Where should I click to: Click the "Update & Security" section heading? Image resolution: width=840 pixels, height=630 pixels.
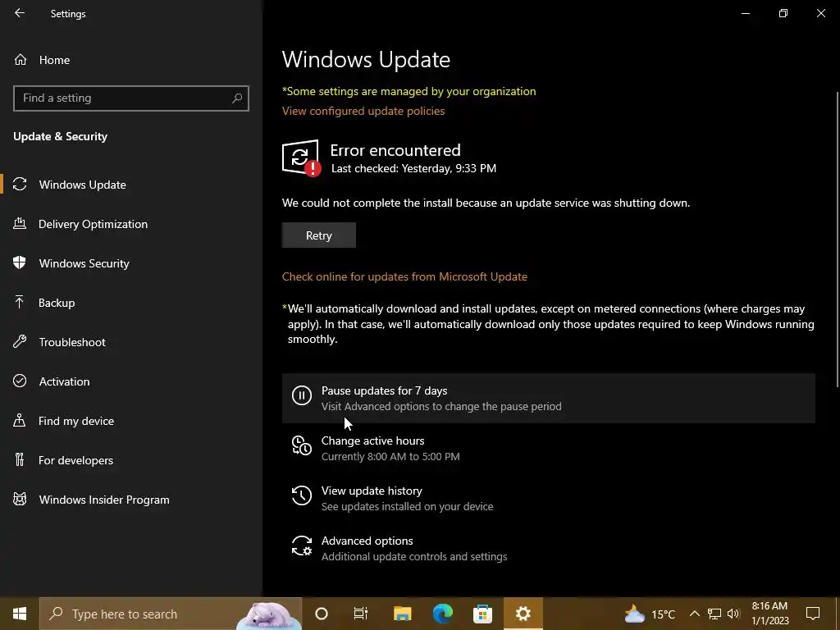[61, 136]
